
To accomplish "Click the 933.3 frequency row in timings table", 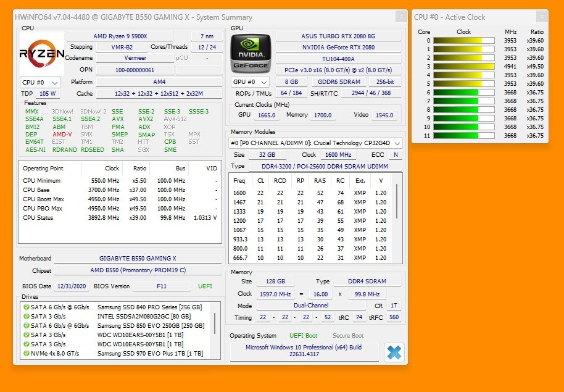I will point(310,239).
